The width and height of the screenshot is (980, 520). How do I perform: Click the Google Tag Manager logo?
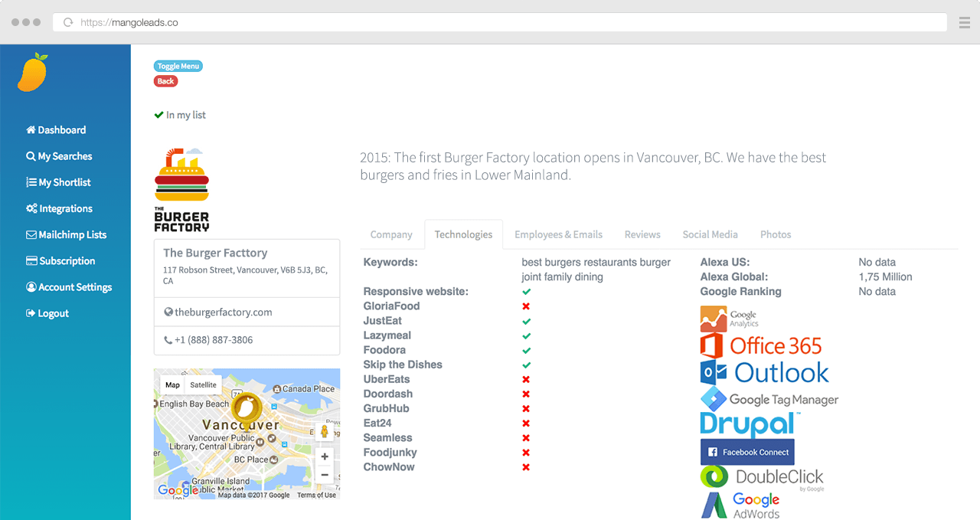769,400
